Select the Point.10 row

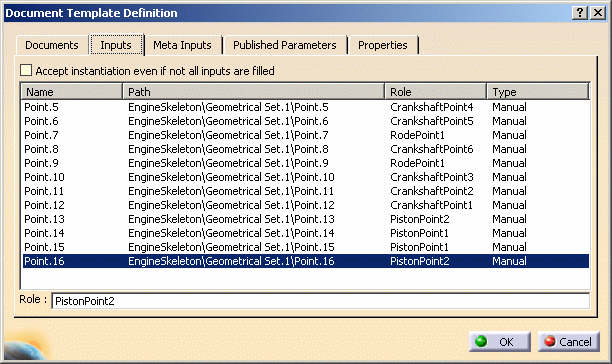click(306, 177)
